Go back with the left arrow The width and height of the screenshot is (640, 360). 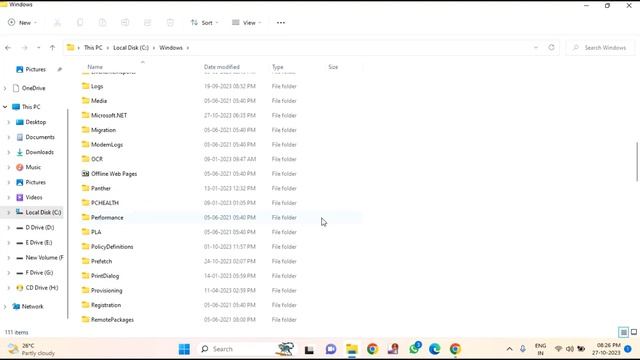(8, 48)
